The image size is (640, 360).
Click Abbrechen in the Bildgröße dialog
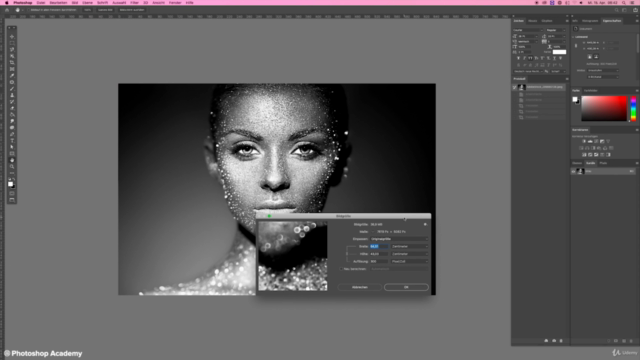pos(360,287)
